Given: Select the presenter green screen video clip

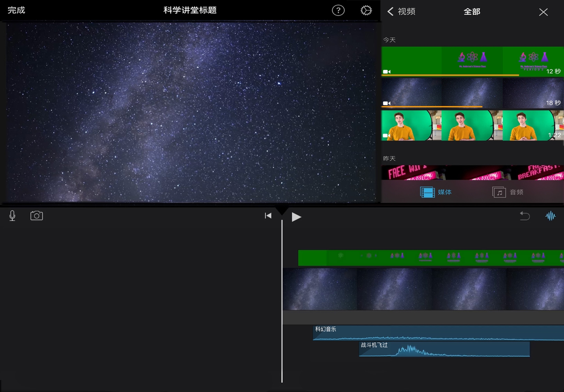Looking at the screenshot, I should [x=472, y=125].
